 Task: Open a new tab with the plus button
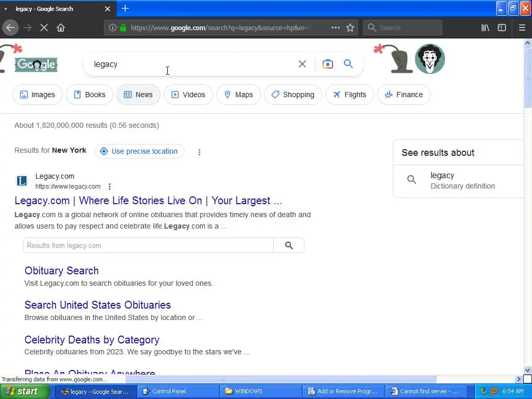pos(125,8)
